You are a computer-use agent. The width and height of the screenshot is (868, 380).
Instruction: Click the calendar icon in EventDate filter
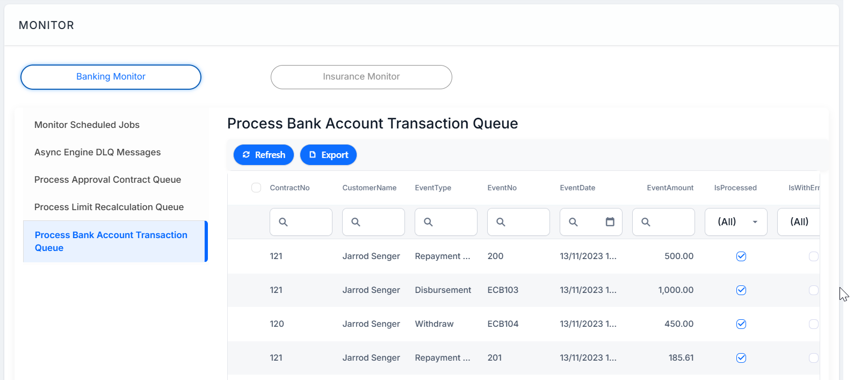610,222
